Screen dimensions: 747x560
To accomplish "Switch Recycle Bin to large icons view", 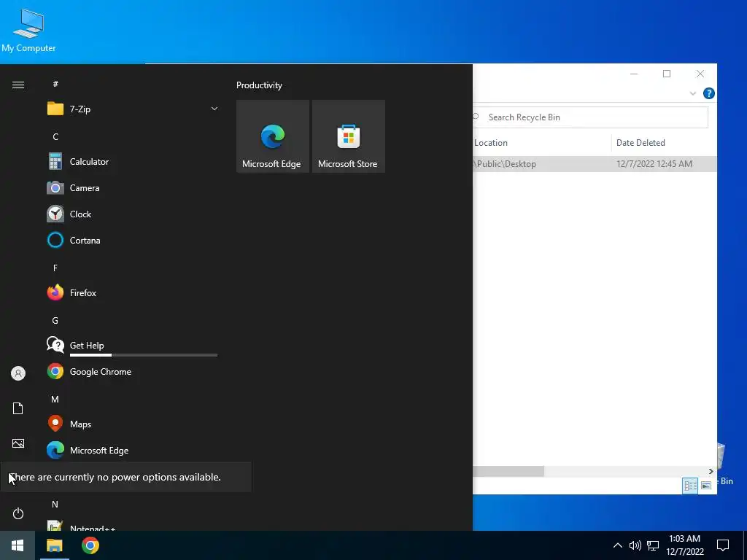I will (706, 485).
